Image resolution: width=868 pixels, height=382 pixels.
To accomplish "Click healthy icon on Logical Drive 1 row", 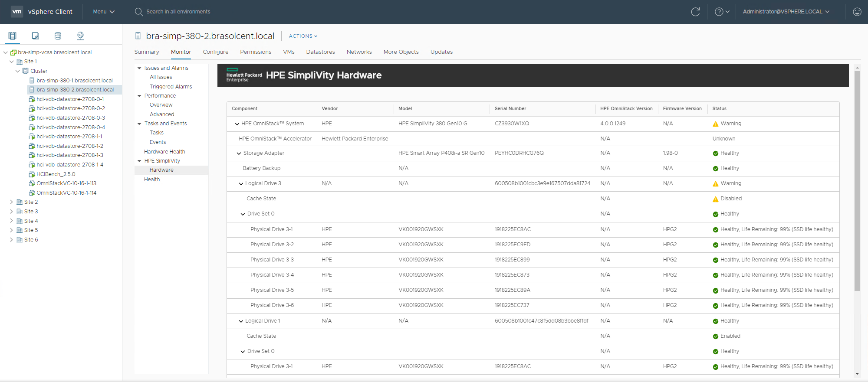I will (x=716, y=321).
